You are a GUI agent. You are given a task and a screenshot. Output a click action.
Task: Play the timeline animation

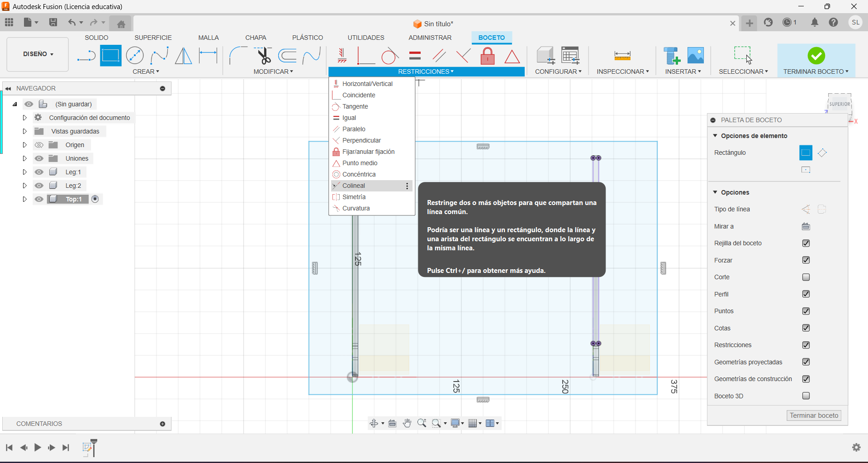[x=38, y=448]
